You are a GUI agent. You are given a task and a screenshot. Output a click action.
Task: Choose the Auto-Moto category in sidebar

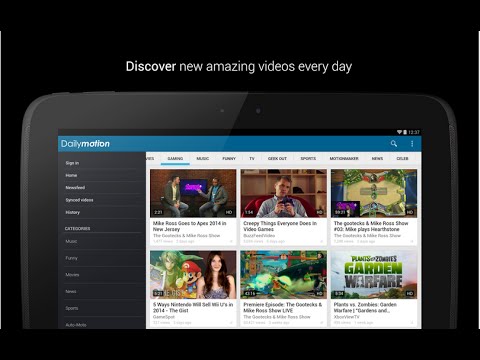click(x=103, y=323)
